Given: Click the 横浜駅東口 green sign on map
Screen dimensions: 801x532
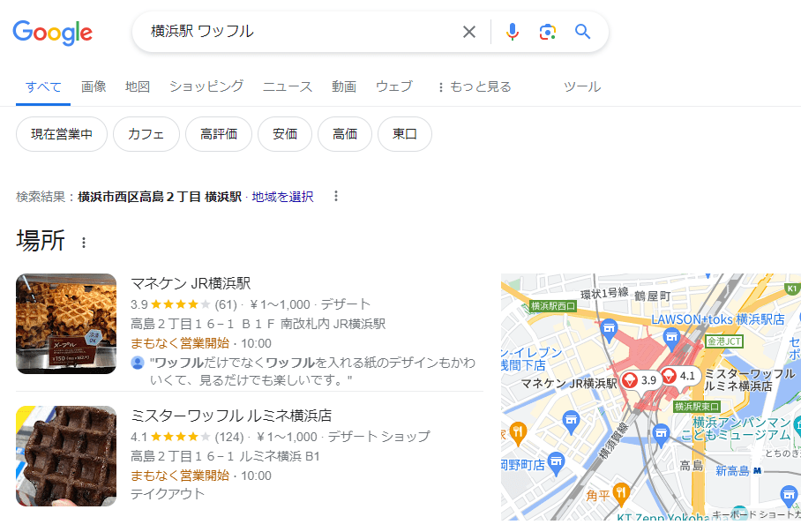Looking at the screenshot, I should (x=697, y=407).
